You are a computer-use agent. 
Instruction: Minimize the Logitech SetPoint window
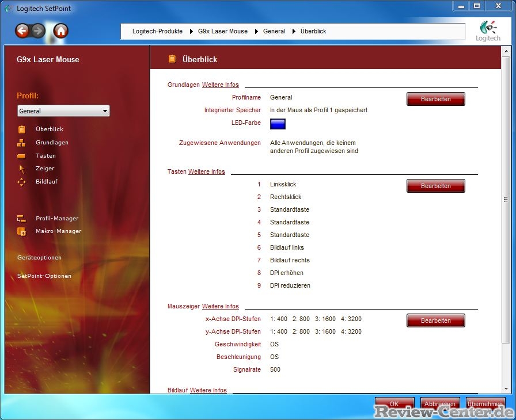point(461,6)
